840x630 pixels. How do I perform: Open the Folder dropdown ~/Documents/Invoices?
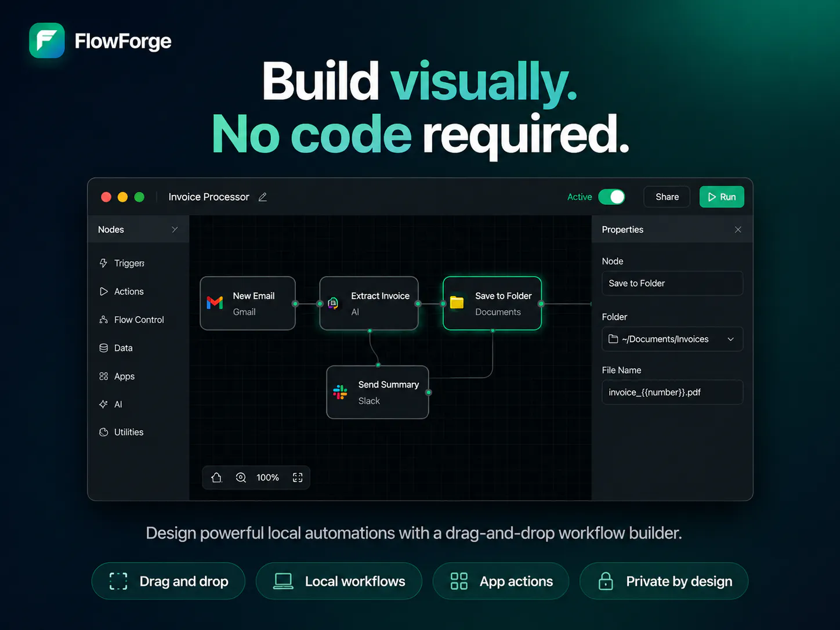tap(672, 339)
